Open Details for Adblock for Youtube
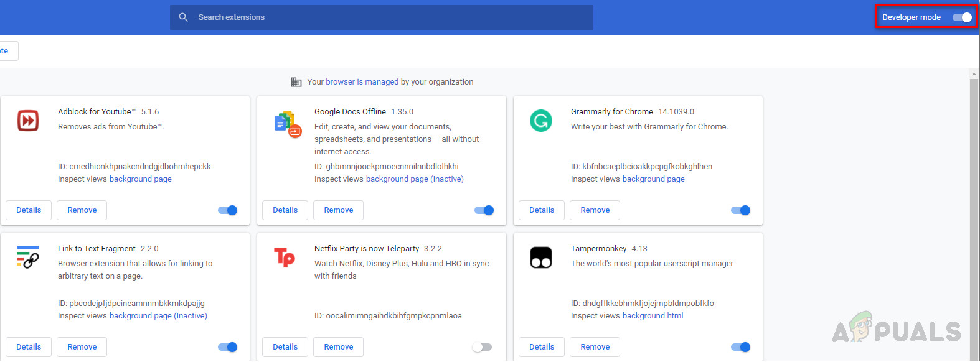The image size is (980, 362). click(29, 210)
